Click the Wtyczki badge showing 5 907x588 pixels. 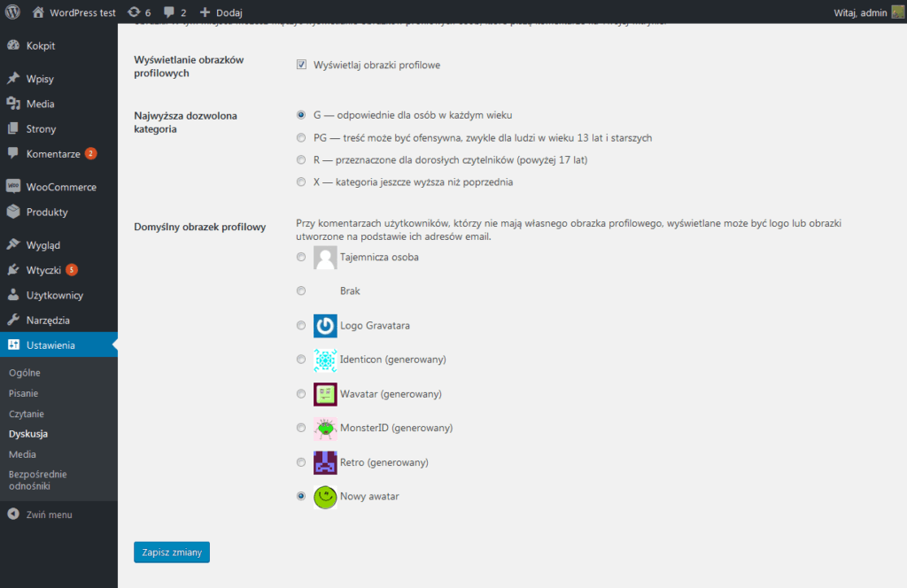pyautogui.click(x=72, y=269)
